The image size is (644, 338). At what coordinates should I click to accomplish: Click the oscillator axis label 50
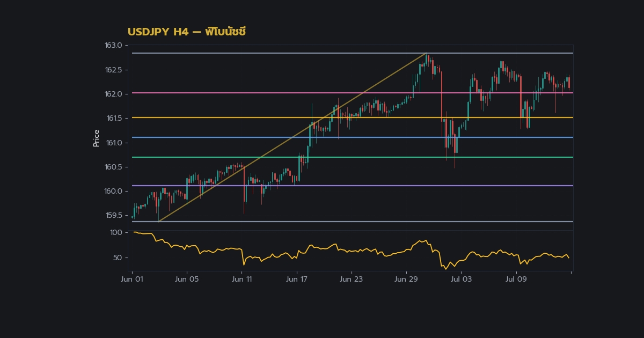[117, 258]
